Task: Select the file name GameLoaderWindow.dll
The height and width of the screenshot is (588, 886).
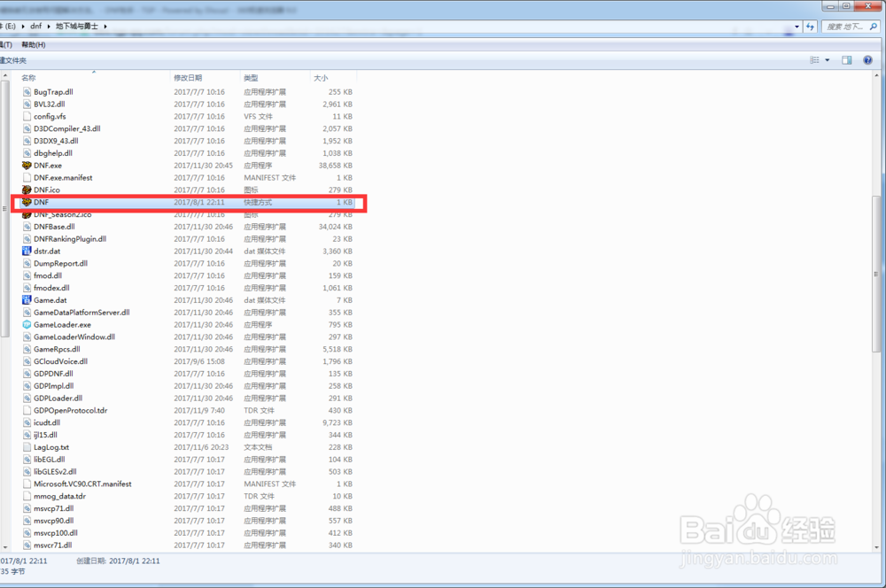Action: click(x=74, y=337)
